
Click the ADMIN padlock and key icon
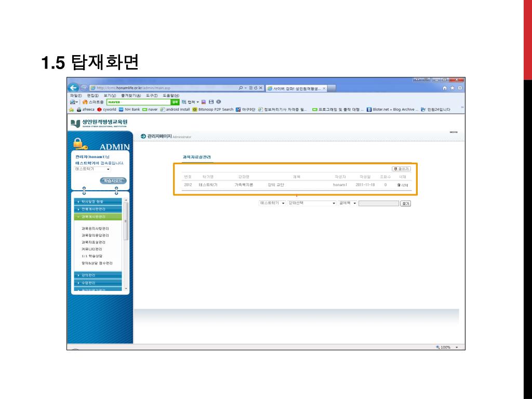pyautogui.click(x=79, y=144)
